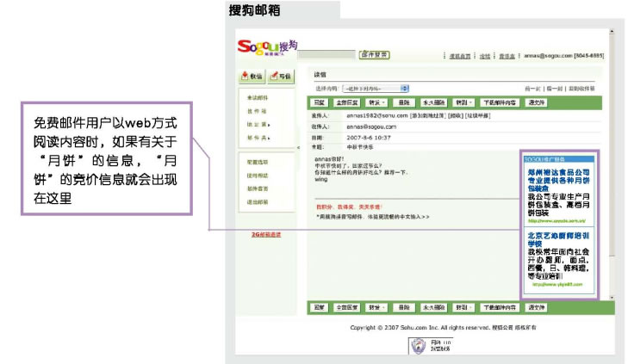Click the red 我积分、我得奖 promo link
Image resolution: width=628 pixels, height=364 pixels.
click(x=349, y=207)
